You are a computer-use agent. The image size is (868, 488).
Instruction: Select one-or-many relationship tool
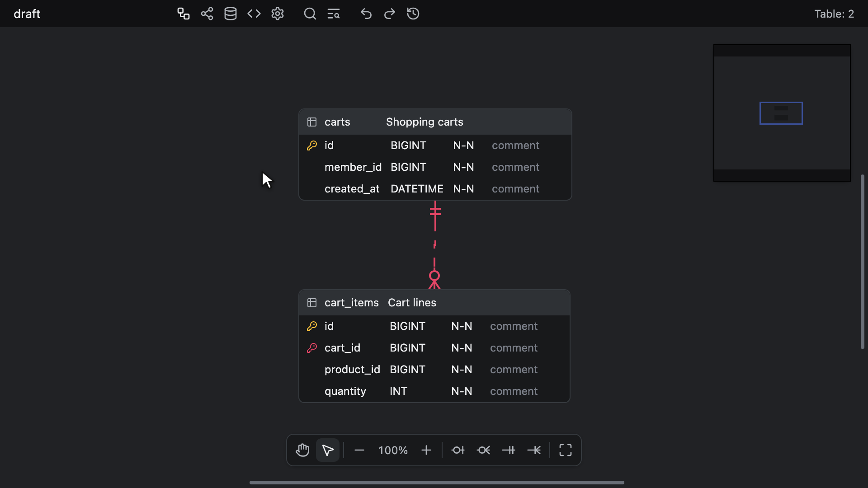[x=534, y=450]
